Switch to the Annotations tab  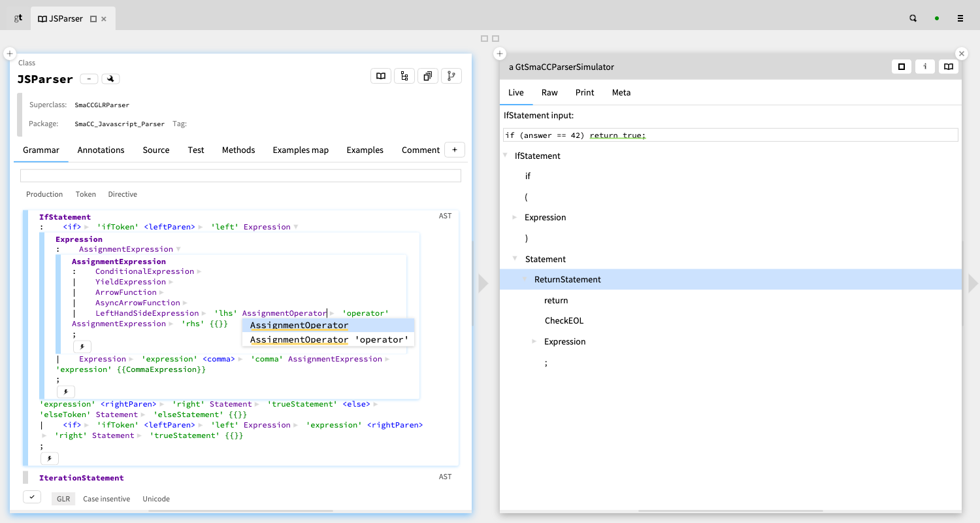click(x=101, y=150)
